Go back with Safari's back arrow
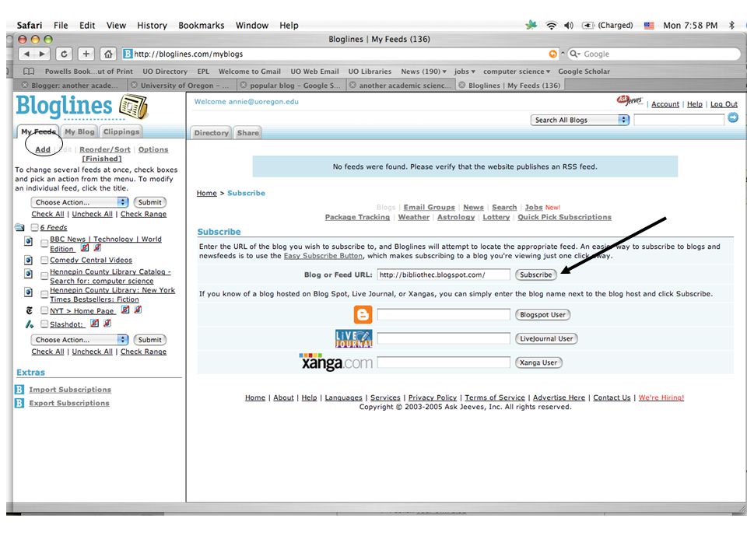Image resolution: width=747 pixels, height=560 pixels. point(26,54)
